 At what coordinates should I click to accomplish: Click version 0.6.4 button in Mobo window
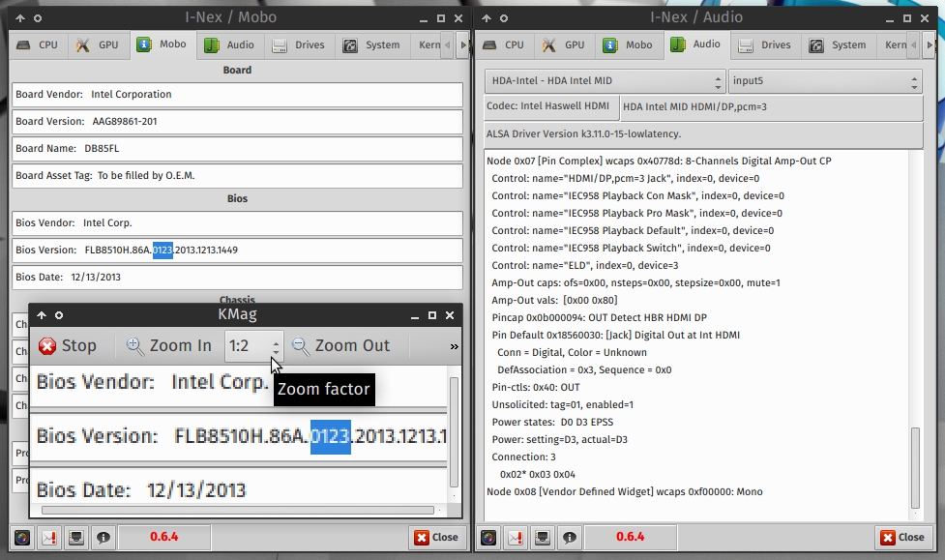pyautogui.click(x=163, y=537)
